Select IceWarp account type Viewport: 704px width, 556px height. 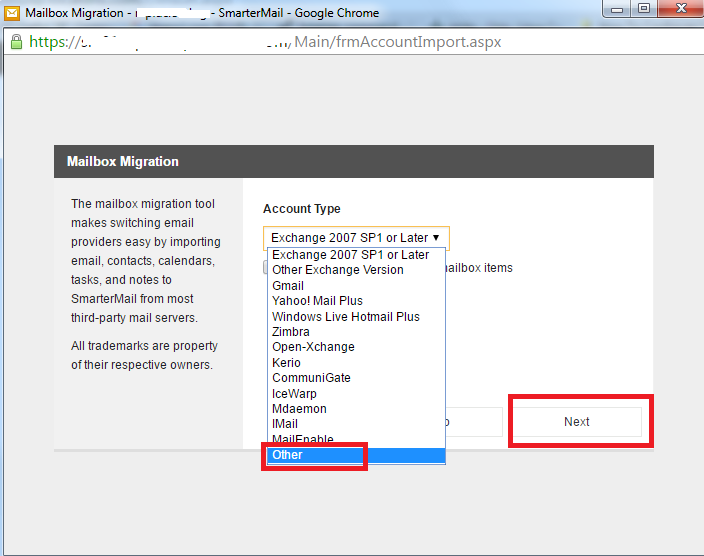click(x=356, y=393)
